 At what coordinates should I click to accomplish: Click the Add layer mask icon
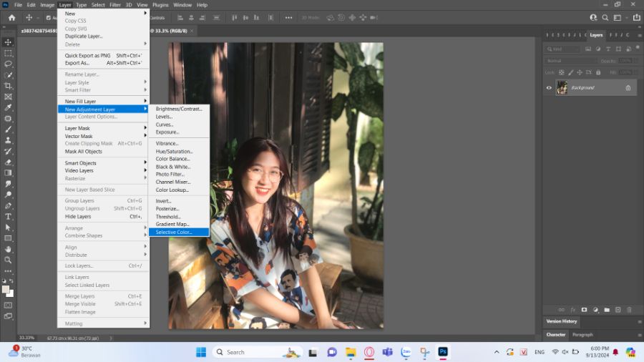[x=584, y=310]
